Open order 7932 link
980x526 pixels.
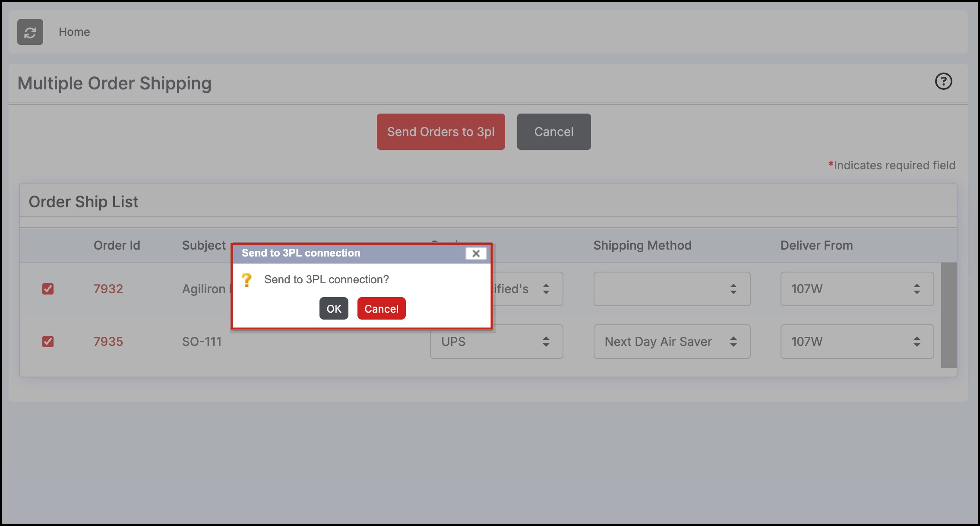pos(108,289)
